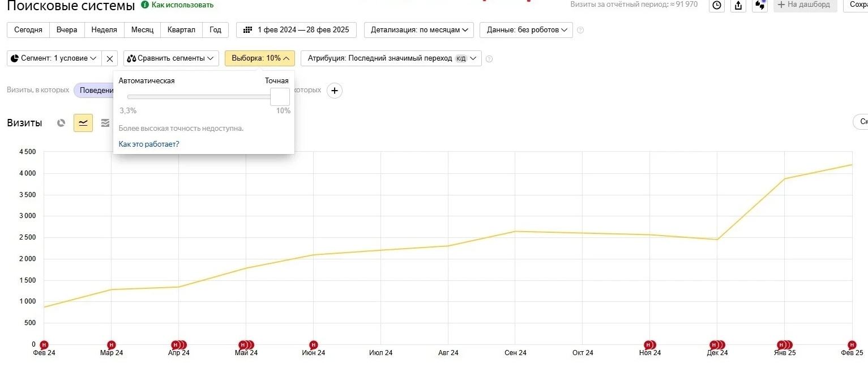The width and height of the screenshot is (868, 384).
Task: Remove the segment with the X icon
Action: (x=110, y=58)
